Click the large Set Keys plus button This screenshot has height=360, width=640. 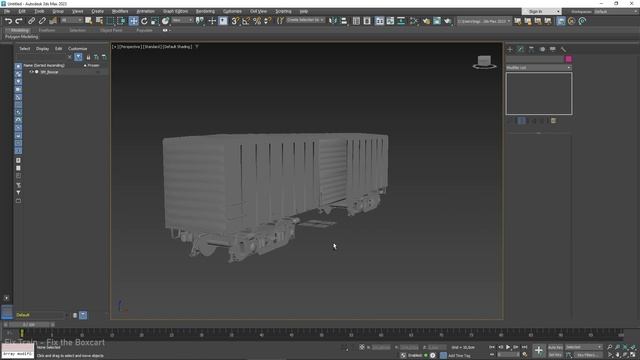(539, 350)
